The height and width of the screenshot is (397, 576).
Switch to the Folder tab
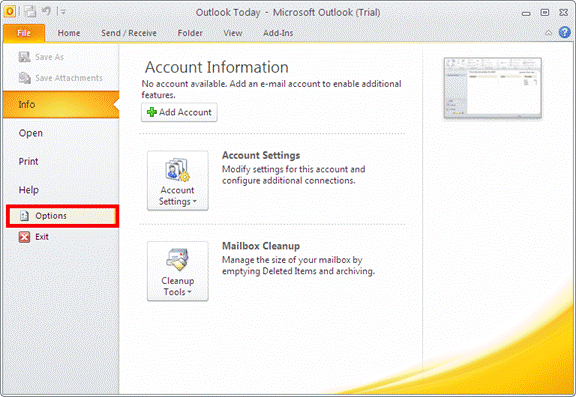pos(190,33)
